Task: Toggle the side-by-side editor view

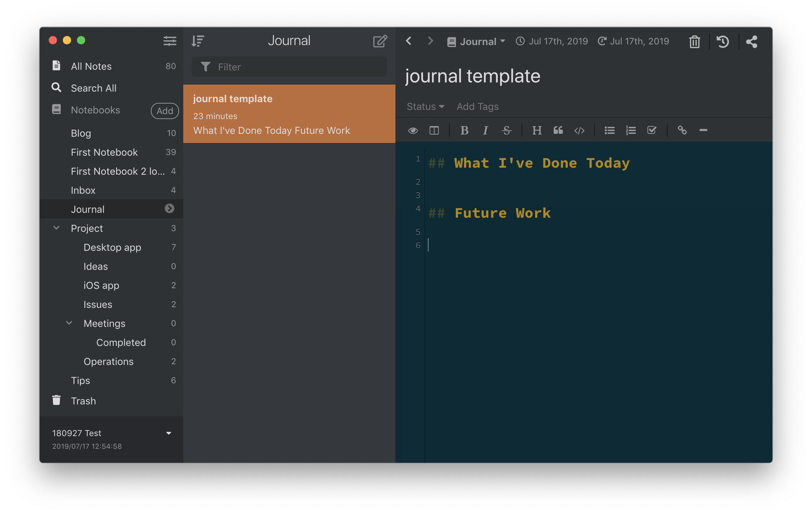Action: [x=434, y=130]
